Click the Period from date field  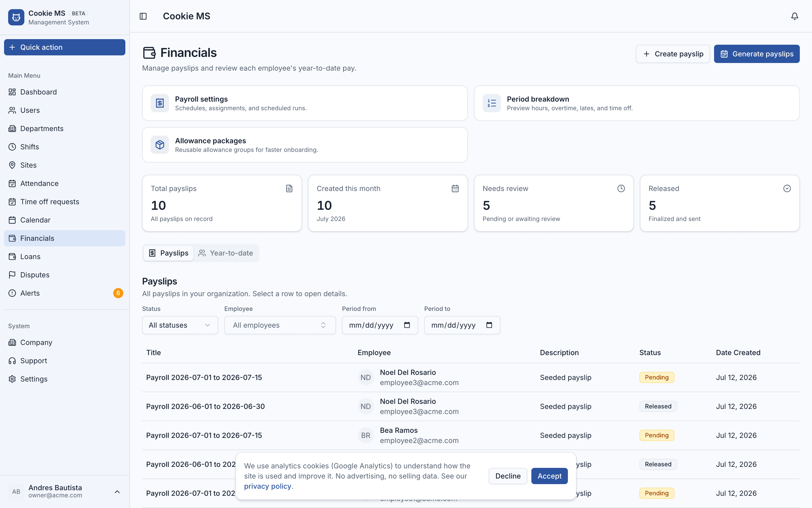(x=380, y=325)
